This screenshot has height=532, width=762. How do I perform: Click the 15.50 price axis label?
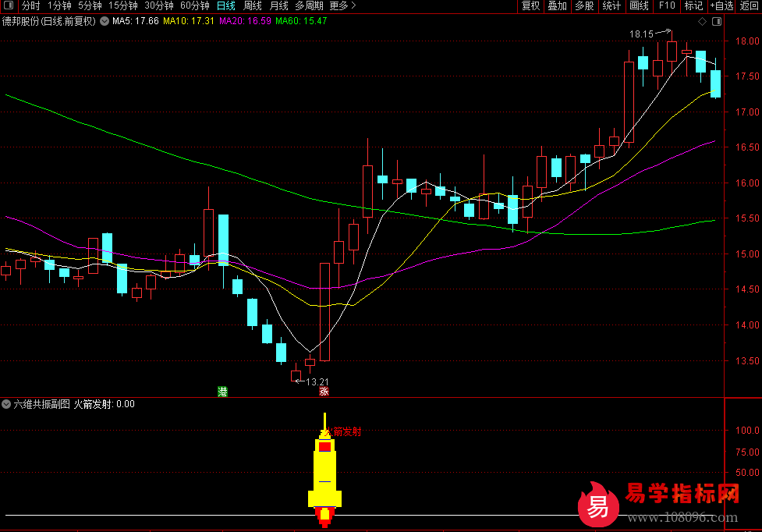747,218
